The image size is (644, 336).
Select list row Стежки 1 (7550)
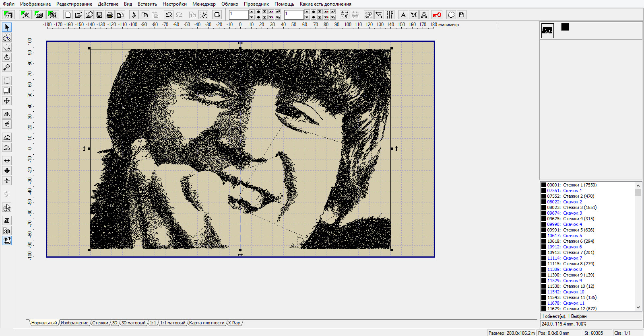(588, 185)
